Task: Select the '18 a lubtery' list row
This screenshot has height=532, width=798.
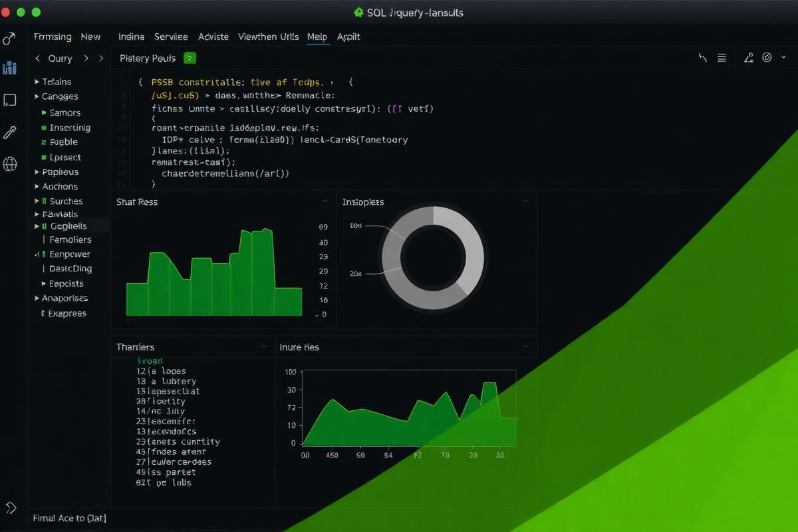Action: (166, 381)
